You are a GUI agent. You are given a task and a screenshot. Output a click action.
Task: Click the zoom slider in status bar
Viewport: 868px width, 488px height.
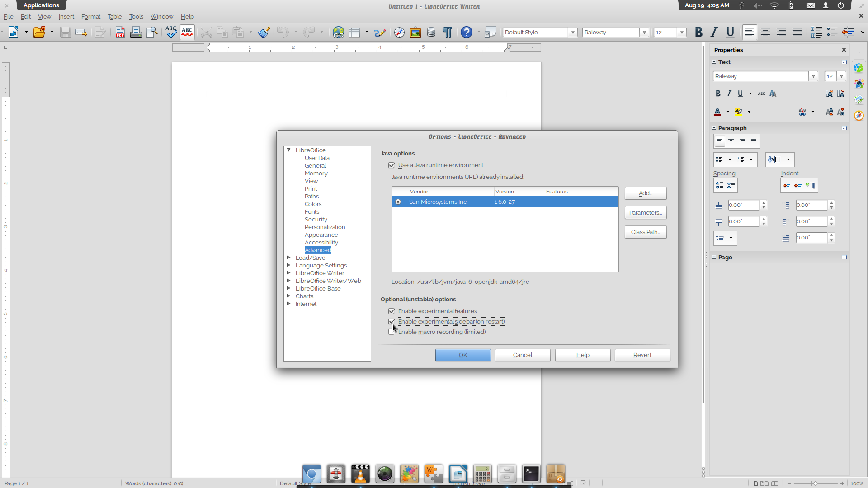pyautogui.click(x=815, y=483)
